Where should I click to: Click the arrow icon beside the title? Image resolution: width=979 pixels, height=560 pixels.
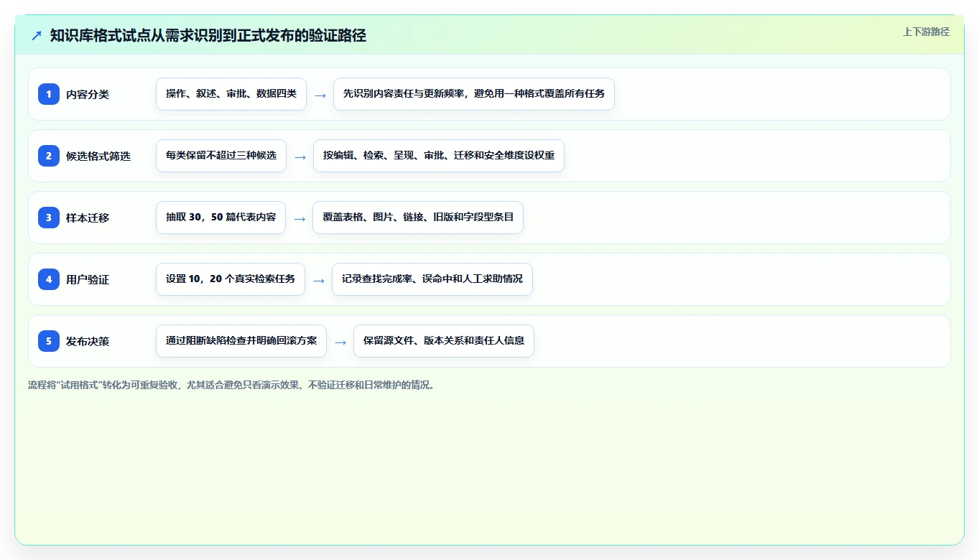click(37, 35)
